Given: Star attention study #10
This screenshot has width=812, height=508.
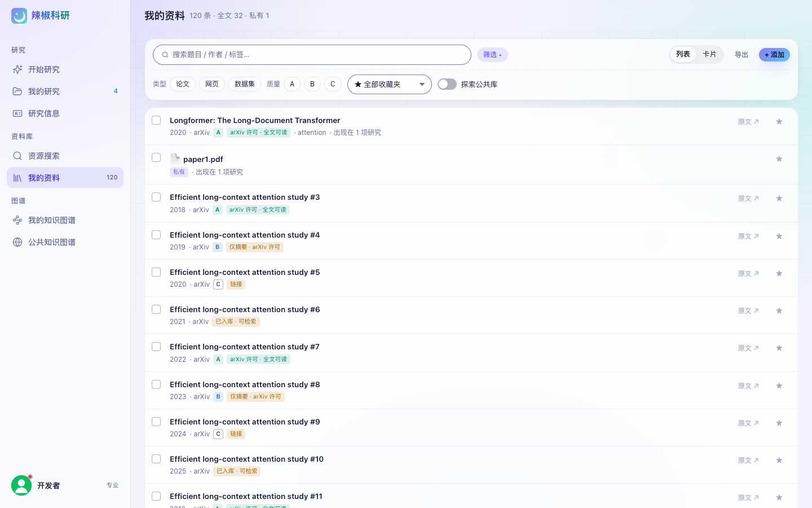Looking at the screenshot, I should tap(779, 461).
